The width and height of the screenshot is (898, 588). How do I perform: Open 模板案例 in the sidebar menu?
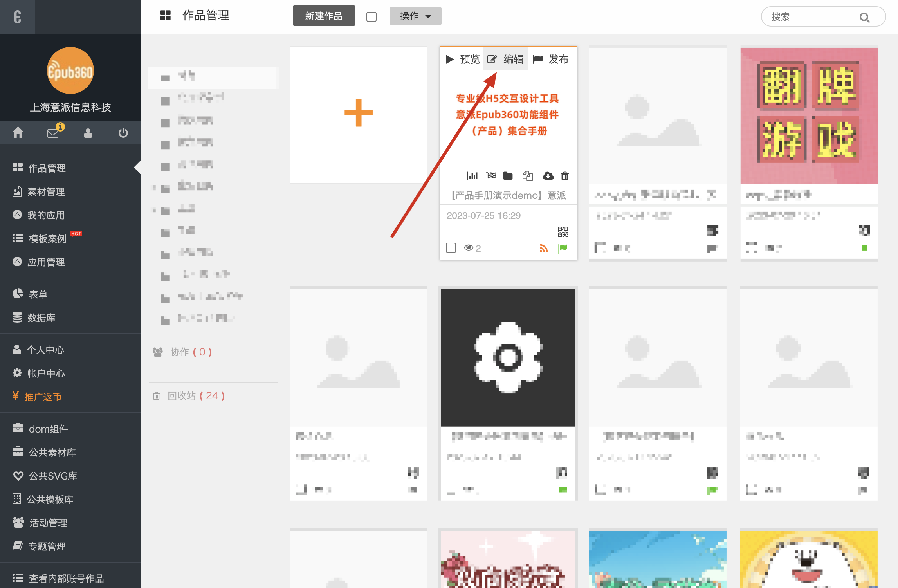(x=47, y=238)
